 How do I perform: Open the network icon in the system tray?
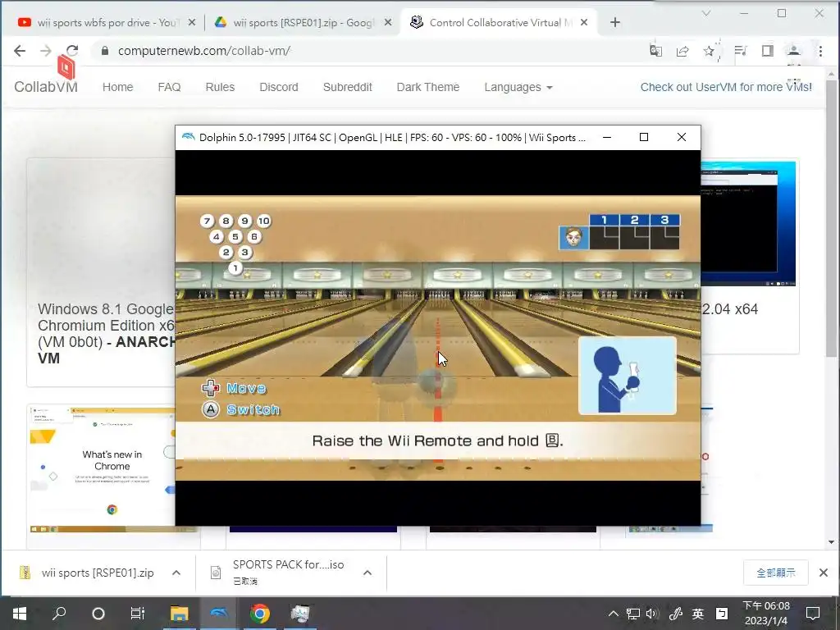pos(633,614)
